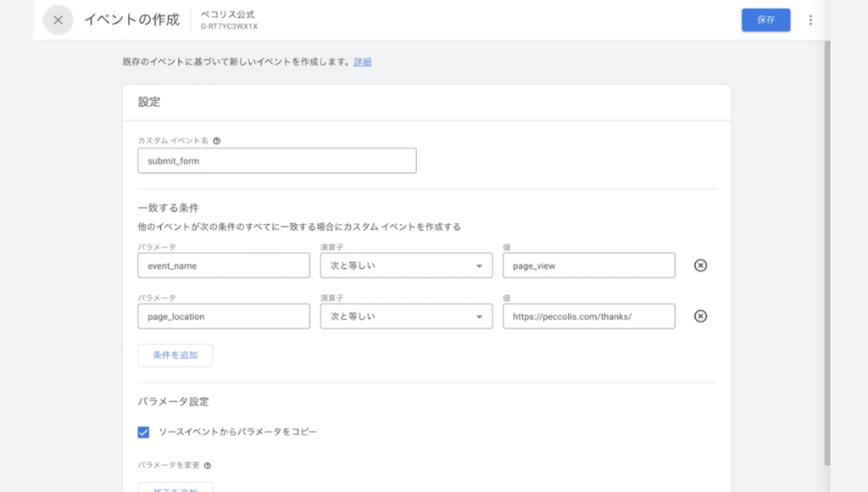
Task: Open the details help link
Action: [363, 62]
